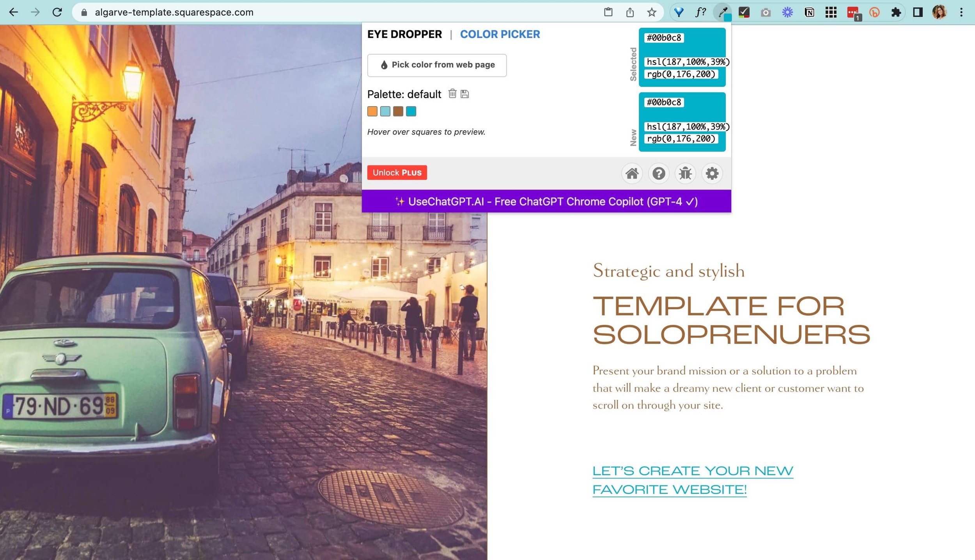Screen dimensions: 975x560
Task: Click the person icon in browser bar
Action: pos(940,12)
